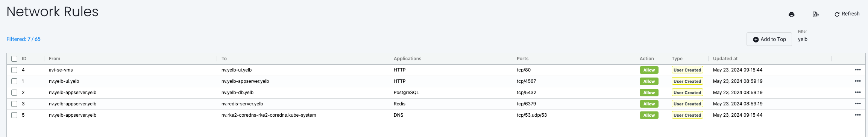Click the To cell nv.redis-server.yelb
Image resolution: width=868 pixels, height=137 pixels.
coord(242,104)
